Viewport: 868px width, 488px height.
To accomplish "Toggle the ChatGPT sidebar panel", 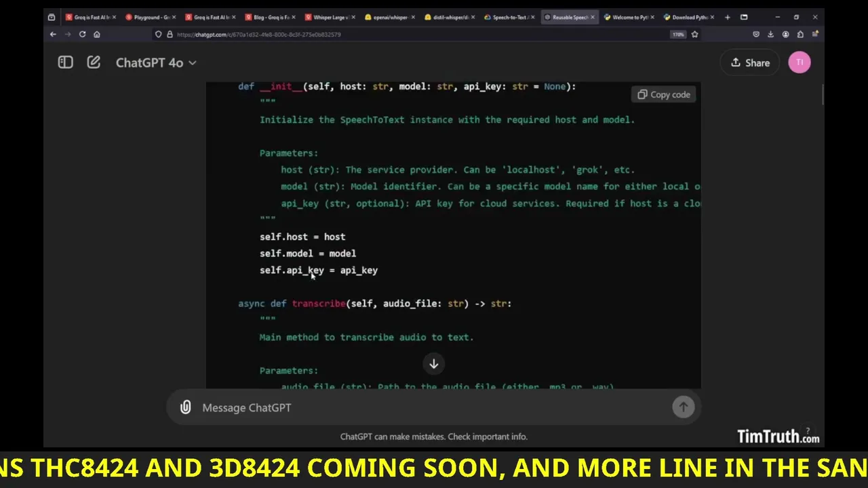I will [65, 62].
